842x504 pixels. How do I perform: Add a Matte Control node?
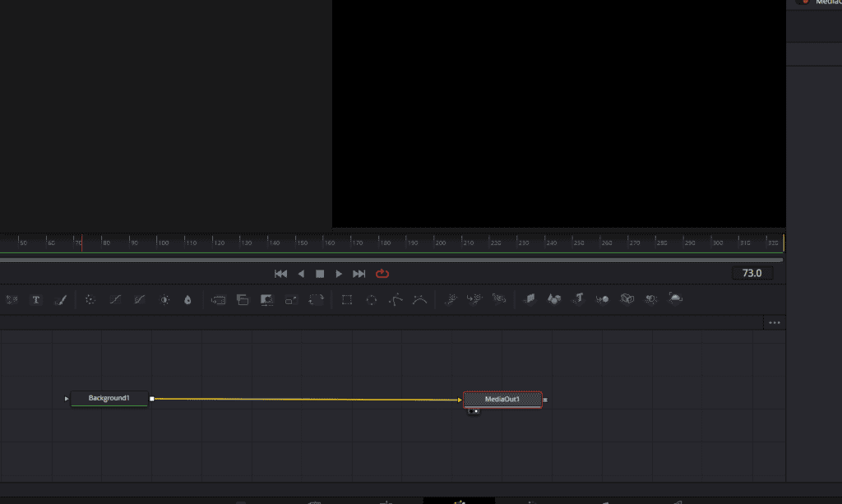[267, 299]
